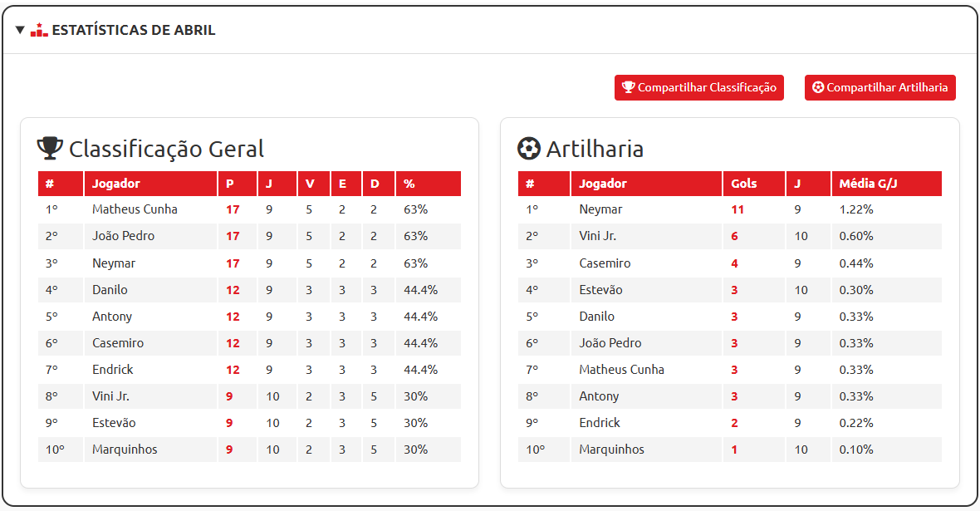Click trophy icon in Compartilhar Classificação button
This screenshot has width=980, height=511.
pyautogui.click(x=629, y=87)
